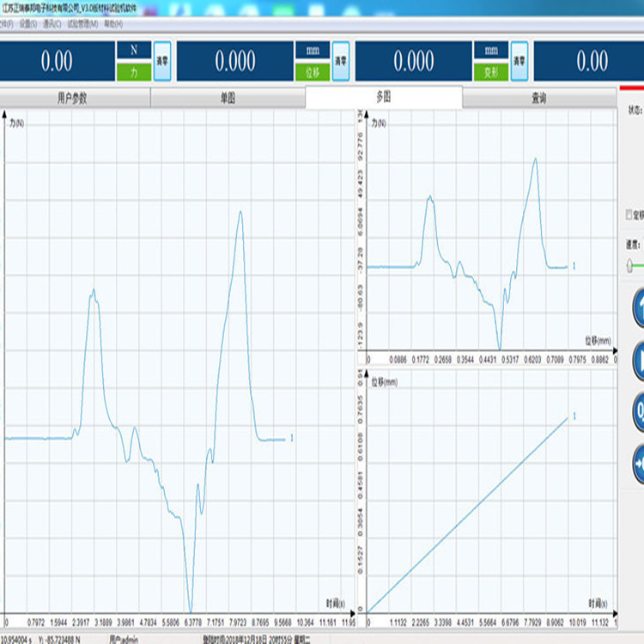Viewport: 644px width, 644px height.
Task: Open the 查询 tab
Action: (x=538, y=98)
